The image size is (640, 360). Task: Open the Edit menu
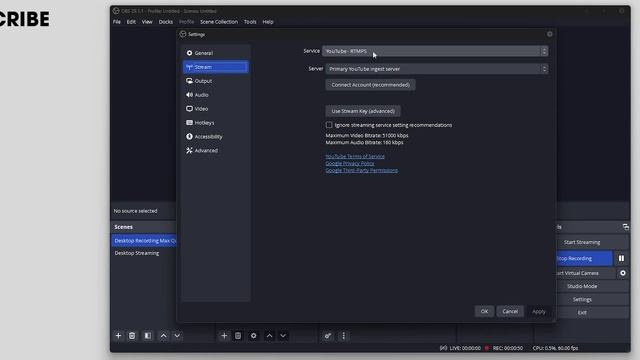(x=131, y=22)
